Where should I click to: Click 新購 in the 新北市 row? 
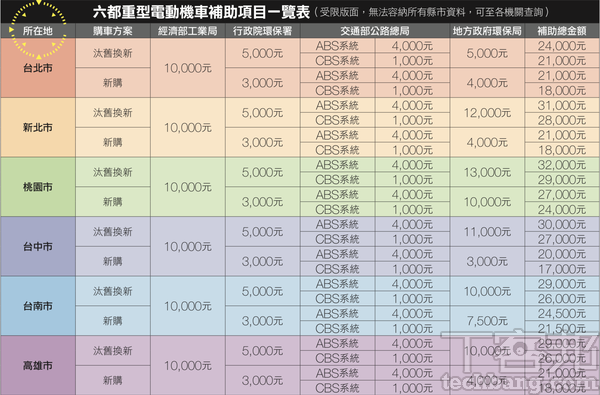112,142
